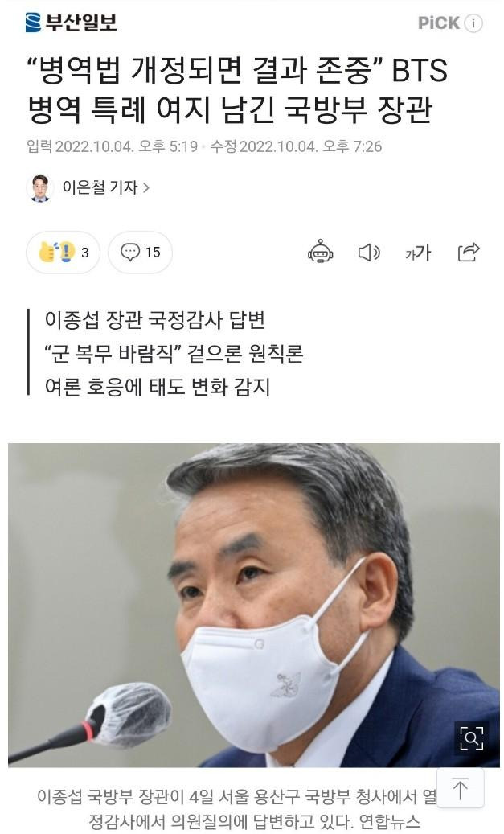The image size is (504, 834).
Task: Select the BTS military exemption headline
Action: [x=238, y=90]
